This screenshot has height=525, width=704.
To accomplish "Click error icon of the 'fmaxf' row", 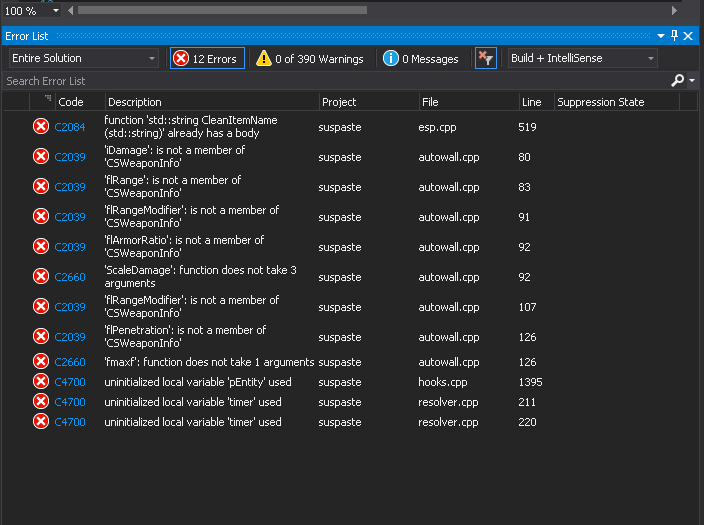I will point(41,362).
